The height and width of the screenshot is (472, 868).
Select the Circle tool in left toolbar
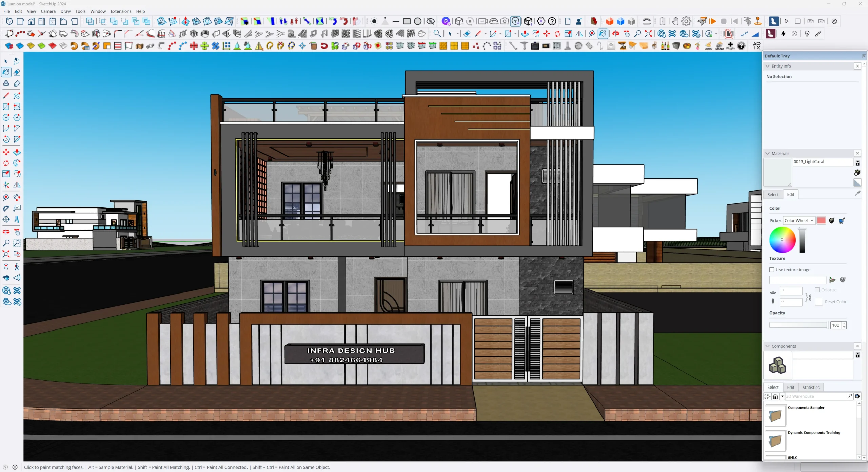[6, 117]
